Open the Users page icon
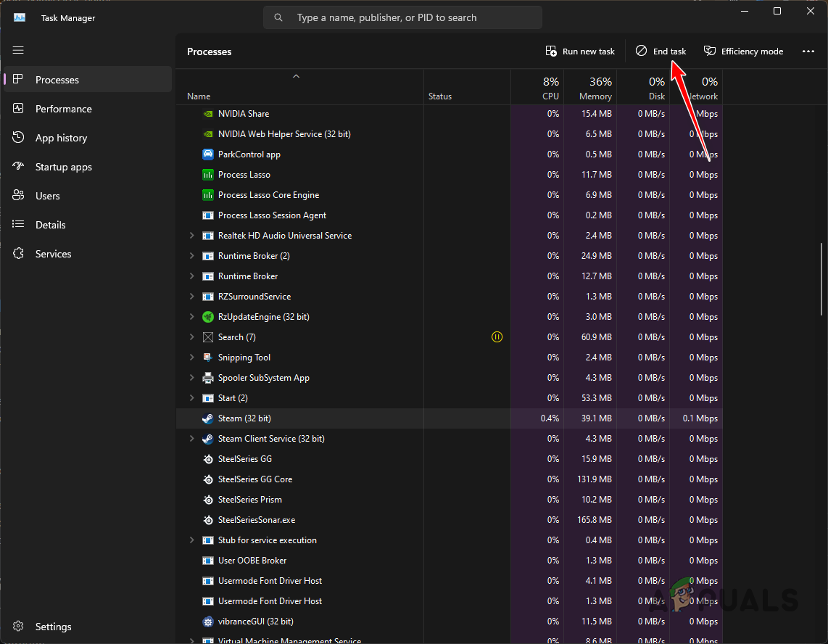 pyautogui.click(x=19, y=196)
